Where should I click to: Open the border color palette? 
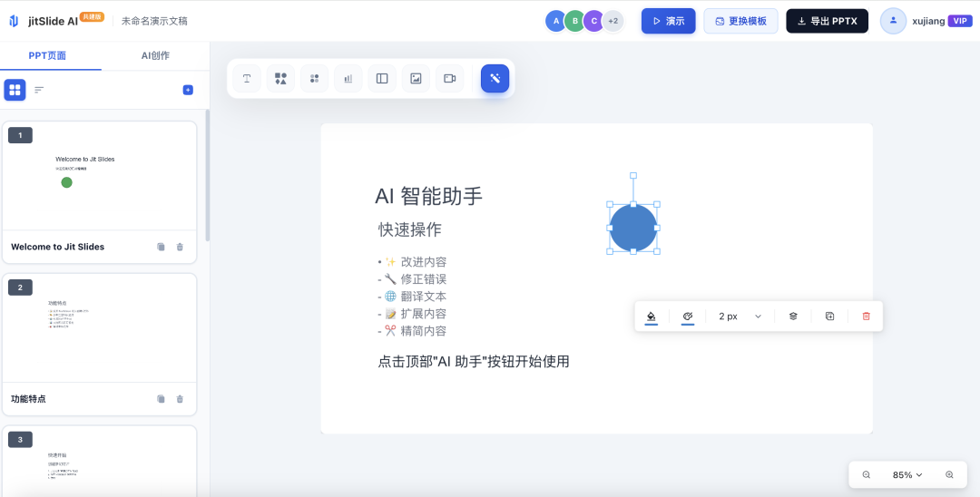click(688, 317)
